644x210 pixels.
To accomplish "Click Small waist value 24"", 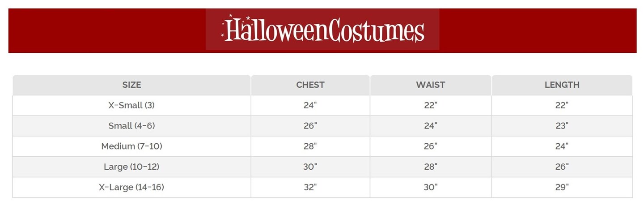I will (430, 126).
